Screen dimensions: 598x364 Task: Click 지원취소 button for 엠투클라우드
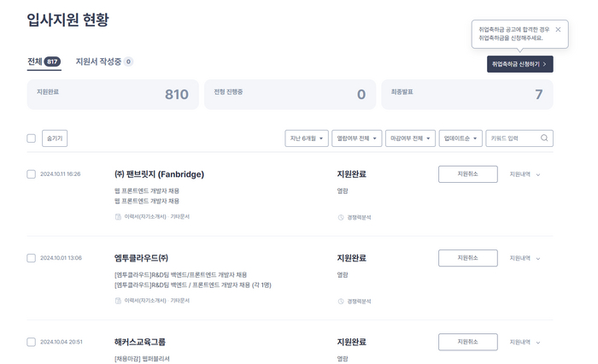click(x=467, y=258)
